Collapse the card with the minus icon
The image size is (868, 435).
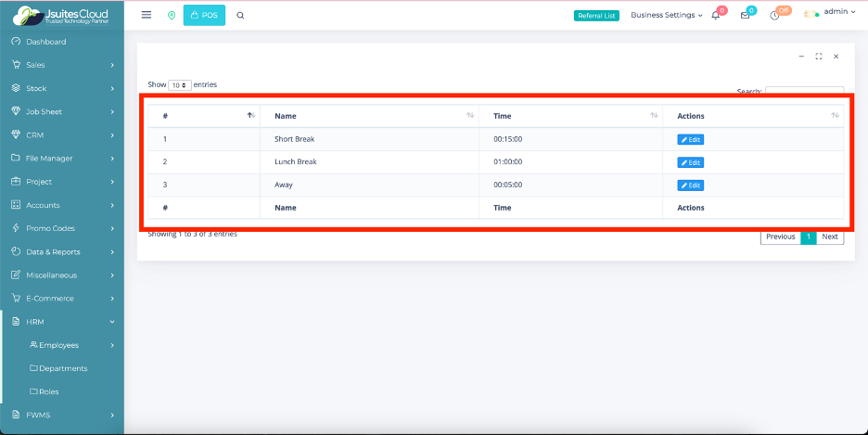coord(801,57)
